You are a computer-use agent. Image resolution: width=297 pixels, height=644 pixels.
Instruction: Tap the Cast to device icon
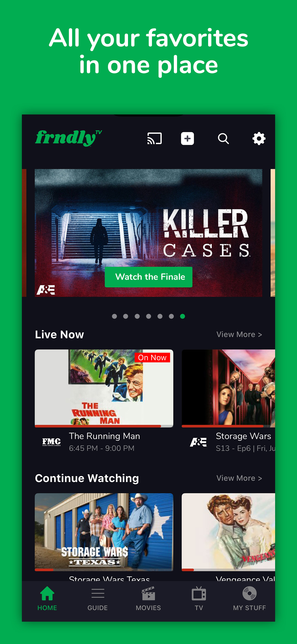click(154, 138)
